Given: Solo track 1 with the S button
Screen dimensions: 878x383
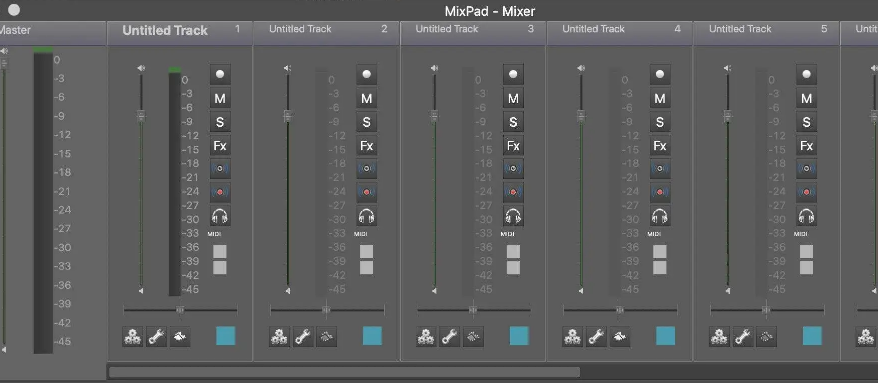Looking at the screenshot, I should (220, 122).
